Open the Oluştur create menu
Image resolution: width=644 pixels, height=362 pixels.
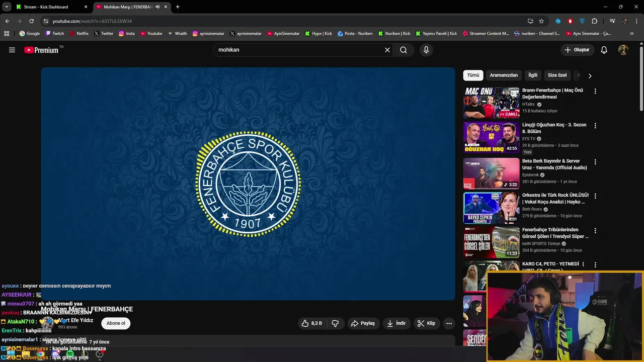click(x=577, y=50)
